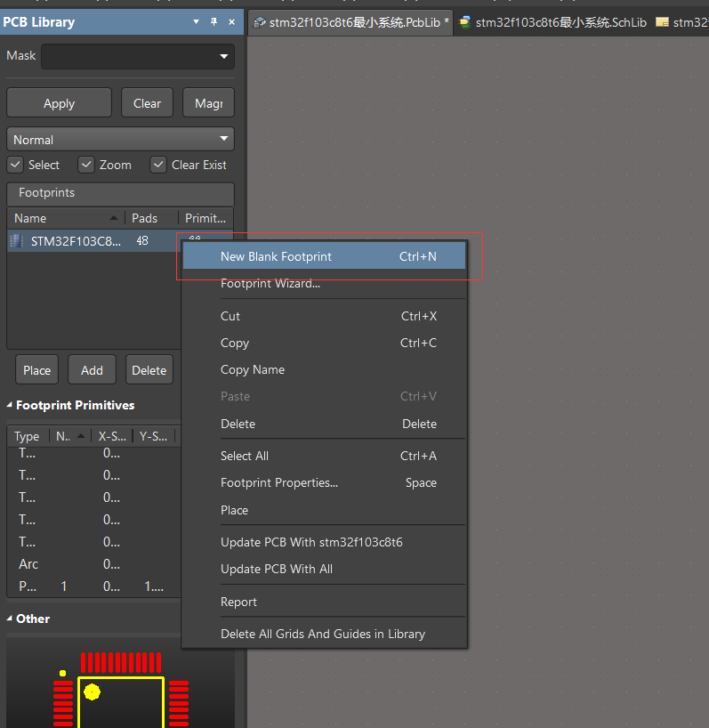
Task: Open the Mask dropdown field
Action: (x=138, y=56)
